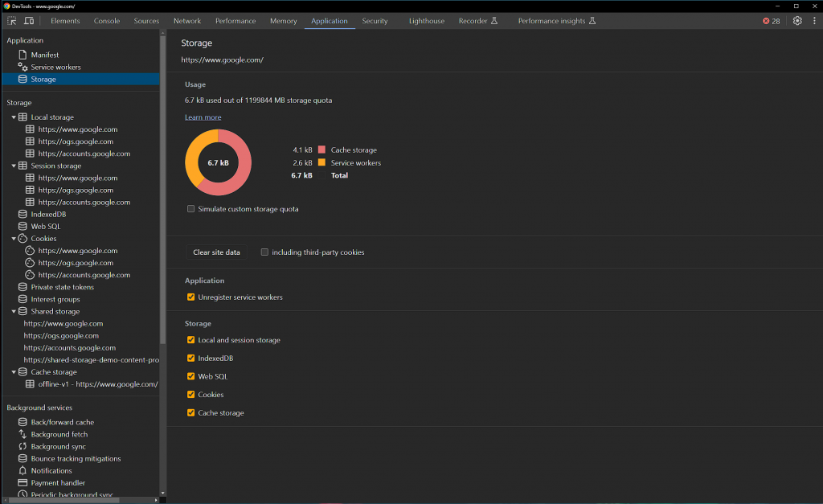The image size is (823, 504).
Task: Click the red error count badge
Action: [x=771, y=21]
